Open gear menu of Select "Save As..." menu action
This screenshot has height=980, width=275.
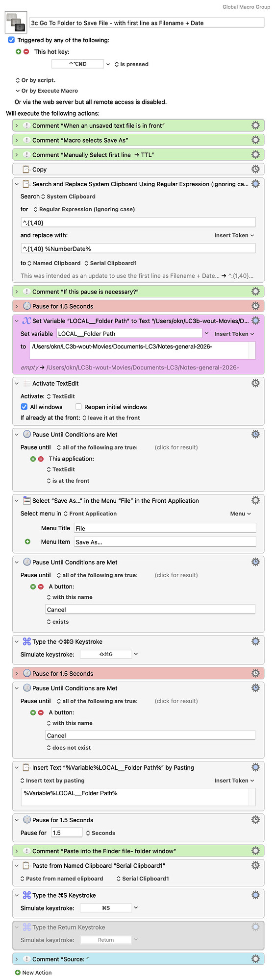(255, 500)
